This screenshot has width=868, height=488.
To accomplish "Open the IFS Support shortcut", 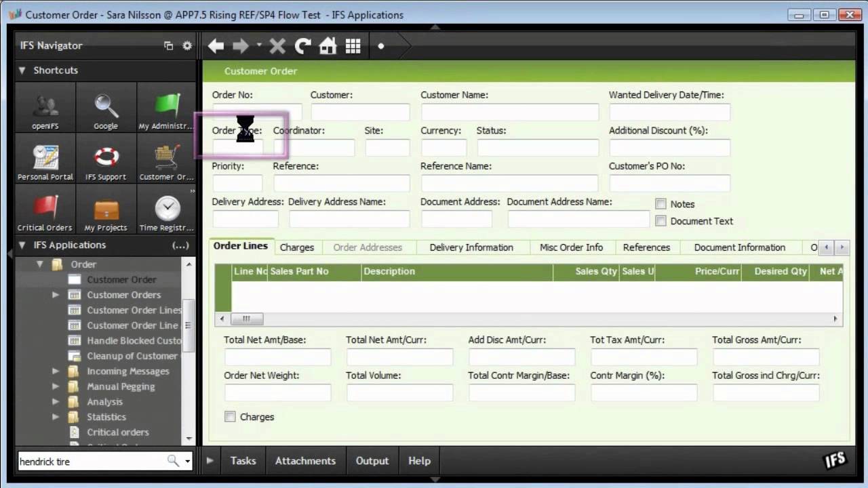I will 106,159.
